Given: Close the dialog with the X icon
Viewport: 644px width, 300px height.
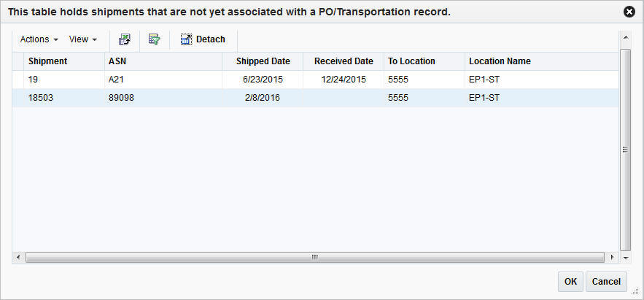Looking at the screenshot, I should click(629, 12).
